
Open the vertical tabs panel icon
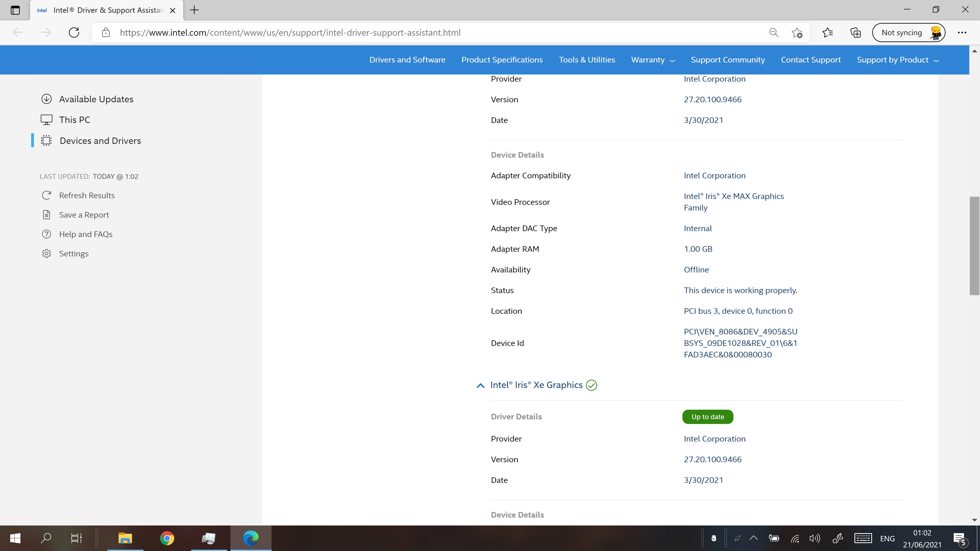tap(15, 10)
